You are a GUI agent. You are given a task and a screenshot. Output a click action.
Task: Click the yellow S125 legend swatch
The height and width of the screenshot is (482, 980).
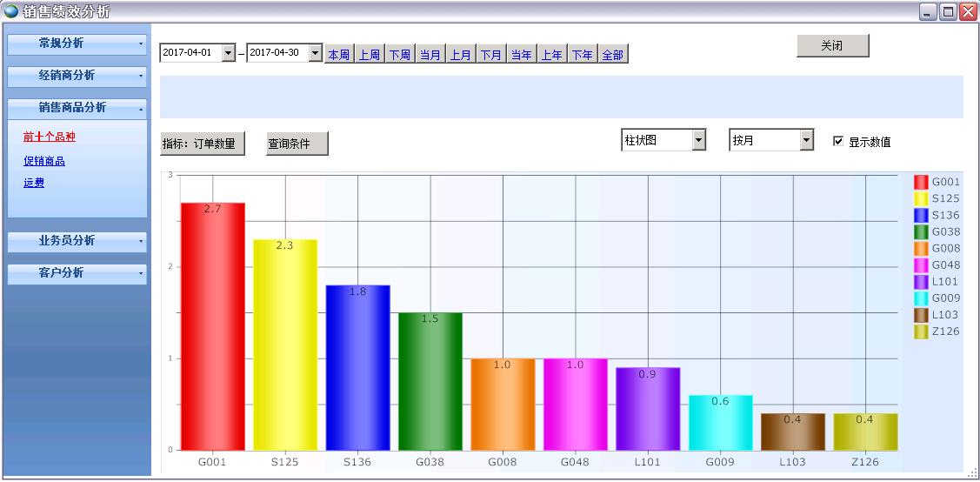[x=921, y=198]
